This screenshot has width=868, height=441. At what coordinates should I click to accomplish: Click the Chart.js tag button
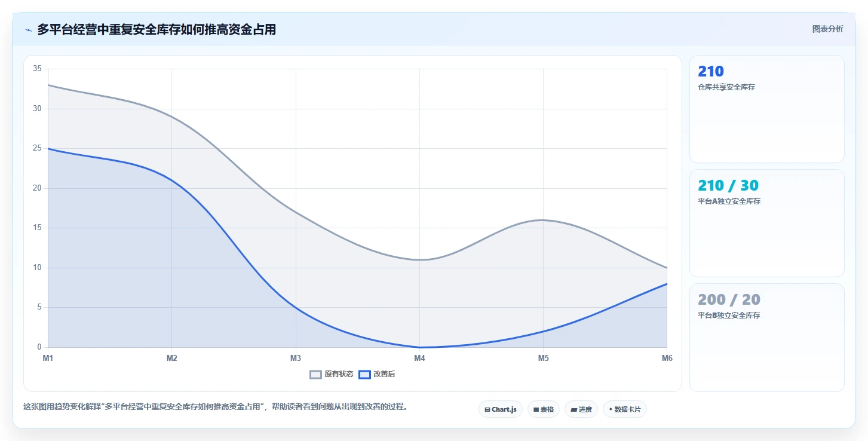501,409
